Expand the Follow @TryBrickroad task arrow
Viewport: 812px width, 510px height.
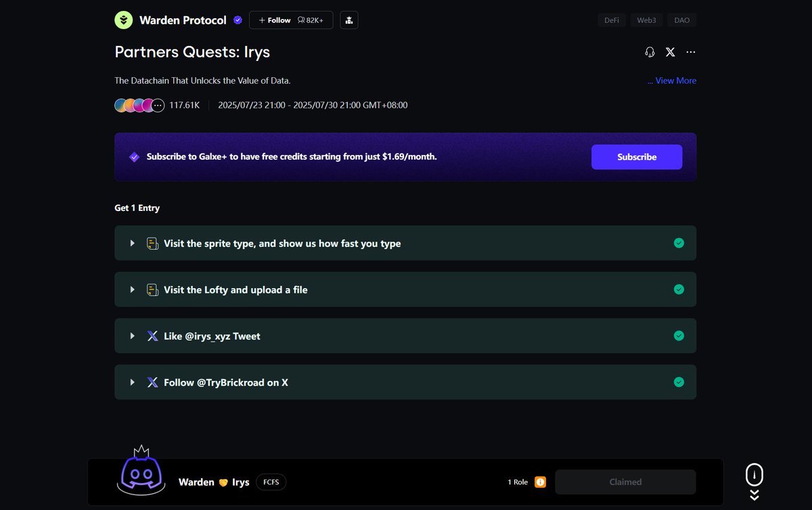pos(133,382)
